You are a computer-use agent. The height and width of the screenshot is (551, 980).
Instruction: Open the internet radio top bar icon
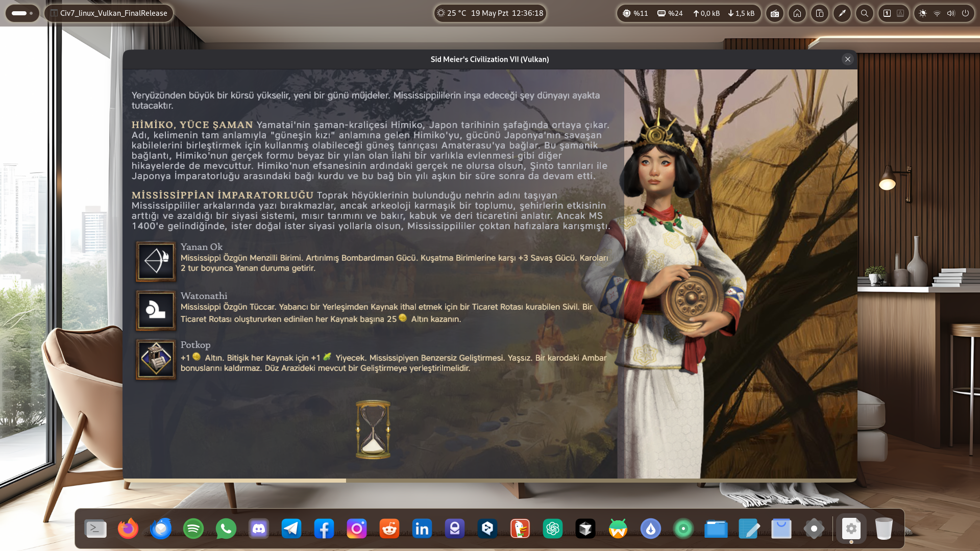tap(775, 13)
